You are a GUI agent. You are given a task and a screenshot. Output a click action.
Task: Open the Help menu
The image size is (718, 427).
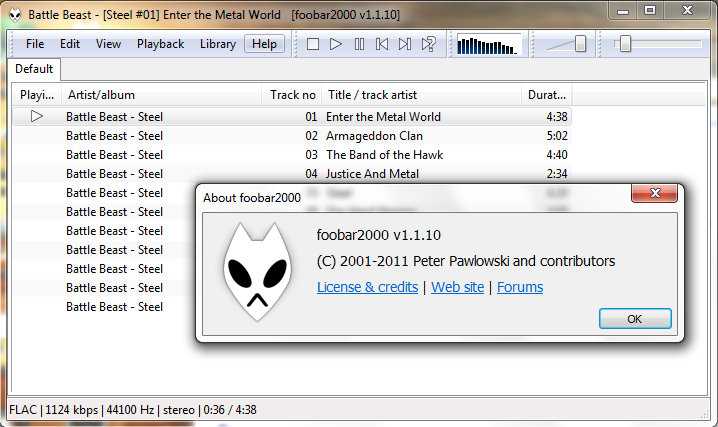(x=264, y=44)
